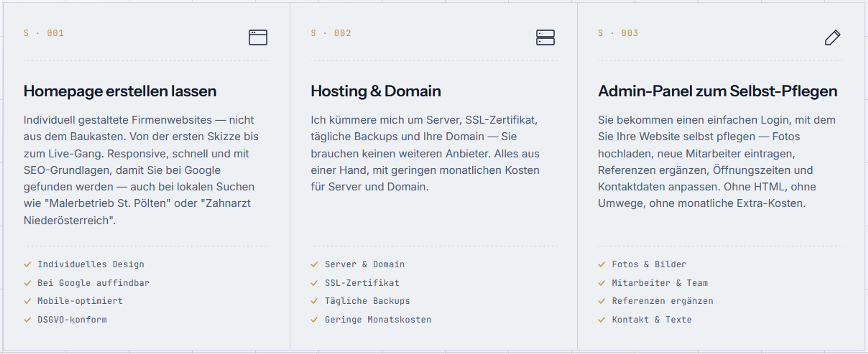Click the checkmark beside Bei Google auffindbar
Image resolution: width=868 pixels, height=354 pixels.
[x=28, y=283]
